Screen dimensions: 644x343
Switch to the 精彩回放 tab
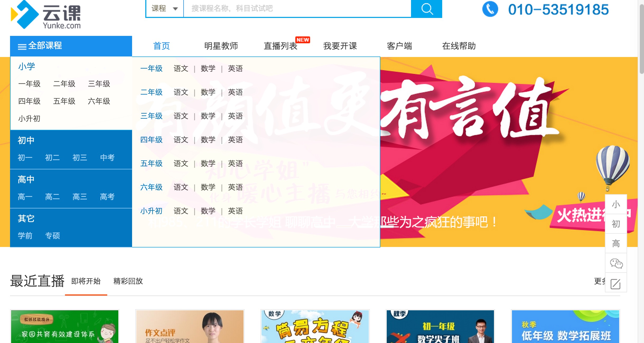pyautogui.click(x=128, y=281)
